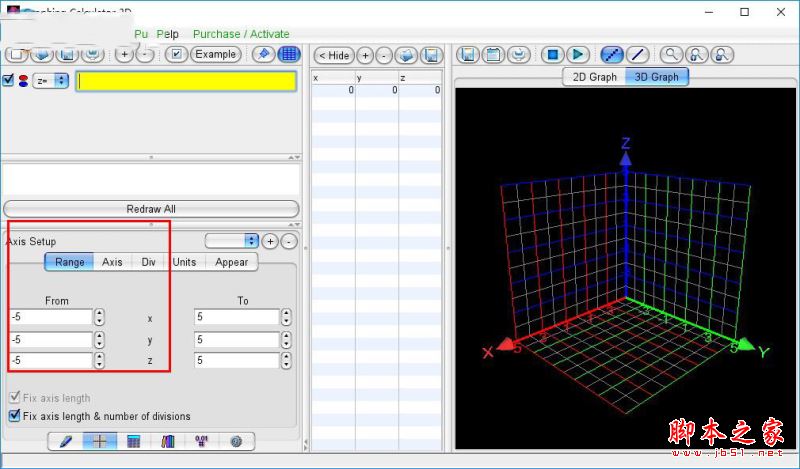Select the solid line draw mode
Image resolution: width=800 pixels, height=469 pixels.
(636, 55)
